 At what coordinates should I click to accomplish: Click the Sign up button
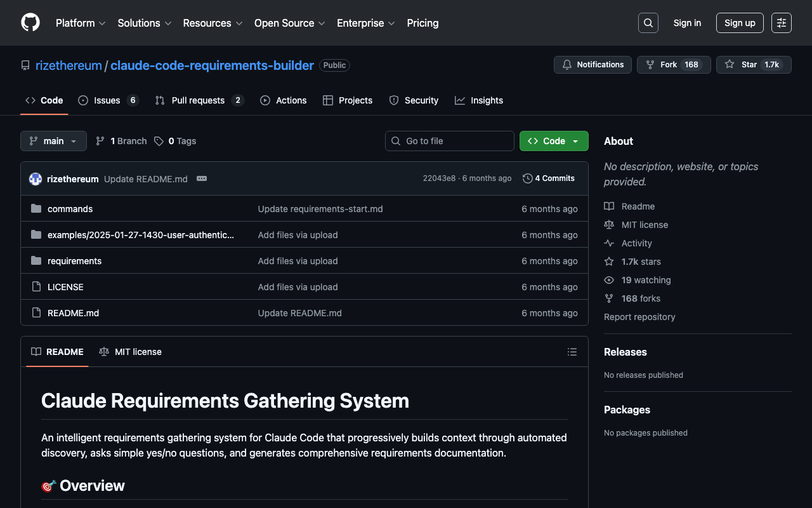point(739,23)
